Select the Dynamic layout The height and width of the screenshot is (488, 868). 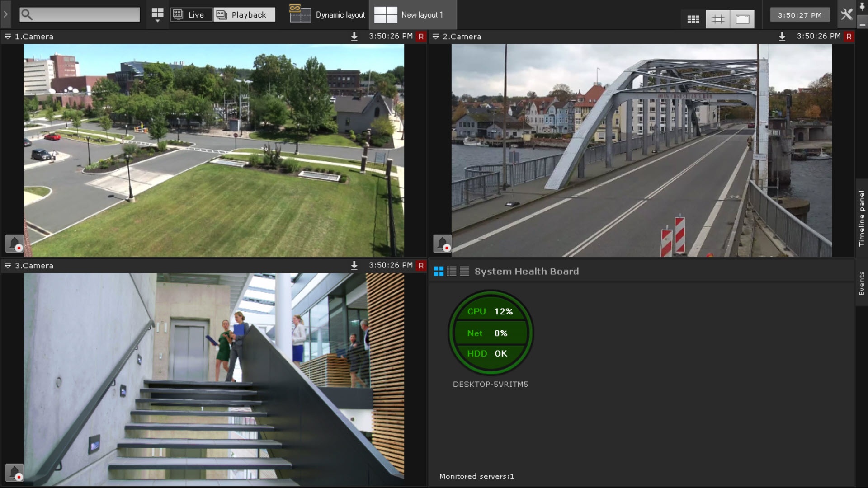[328, 14]
